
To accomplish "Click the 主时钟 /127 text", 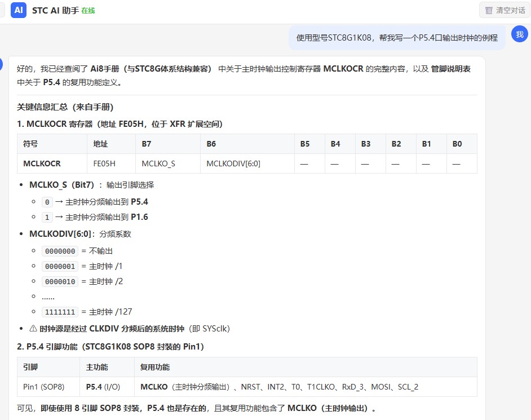I will (110, 312).
